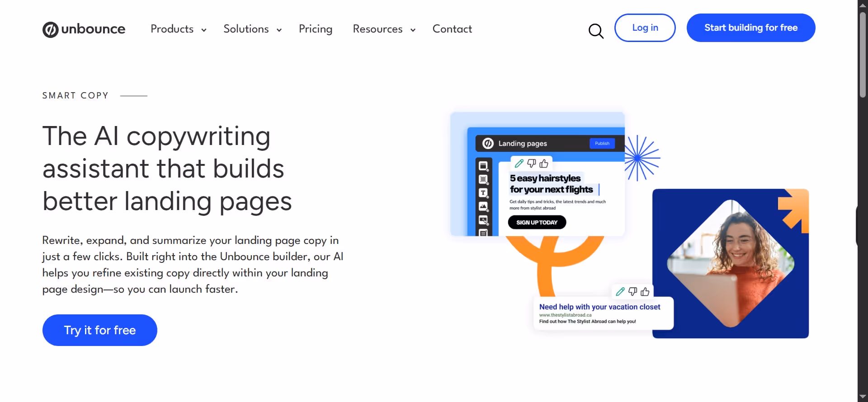The image size is (868, 402).
Task: Expand the Resources dropdown arrow
Action: pyautogui.click(x=413, y=30)
